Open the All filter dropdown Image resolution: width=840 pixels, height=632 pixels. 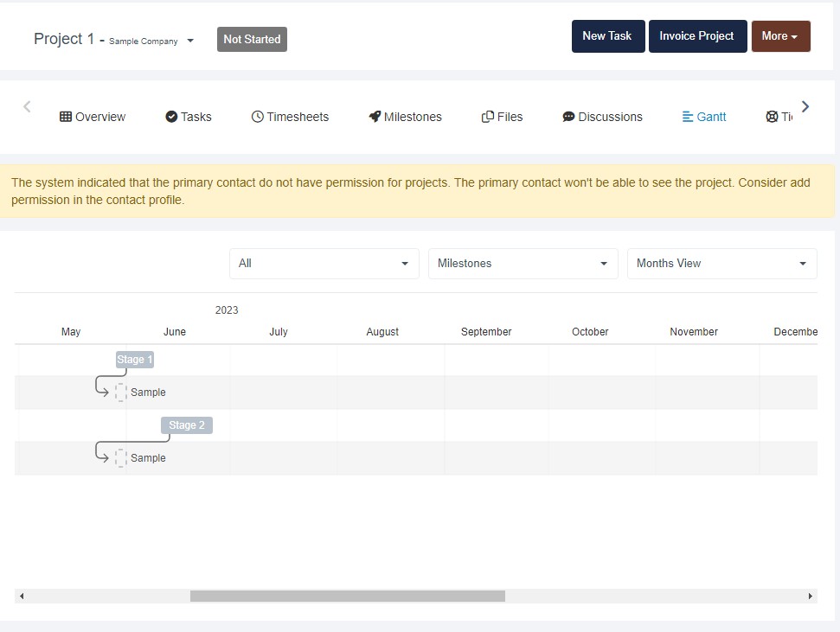(x=324, y=264)
